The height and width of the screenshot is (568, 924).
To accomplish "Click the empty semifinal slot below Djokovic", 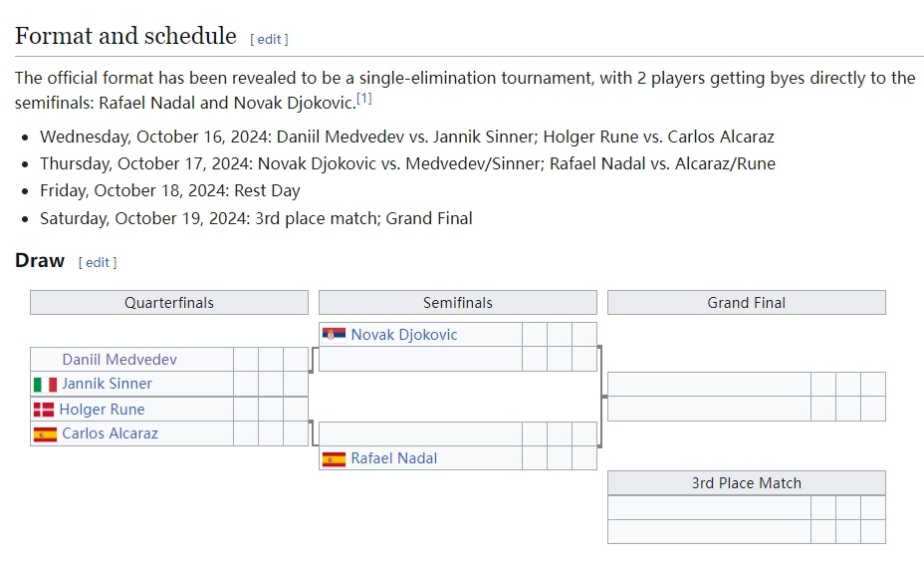I will pos(421,359).
